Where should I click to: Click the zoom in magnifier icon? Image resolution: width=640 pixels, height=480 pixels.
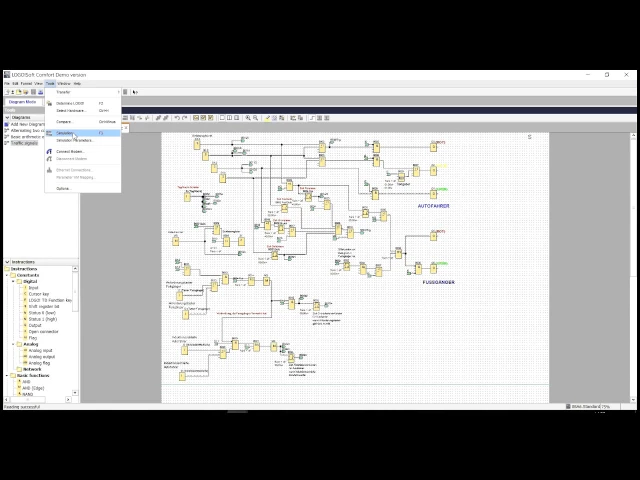tap(247, 118)
